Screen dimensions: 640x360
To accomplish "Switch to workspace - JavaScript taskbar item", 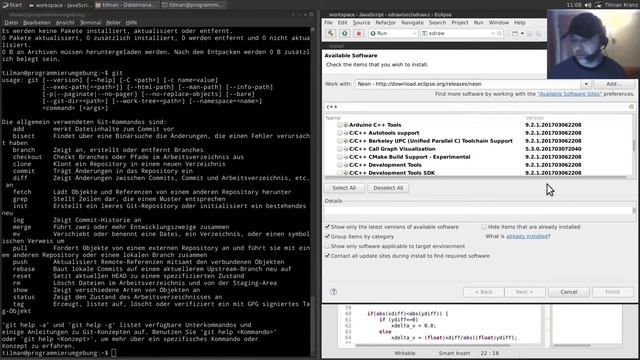I will click(60, 5).
